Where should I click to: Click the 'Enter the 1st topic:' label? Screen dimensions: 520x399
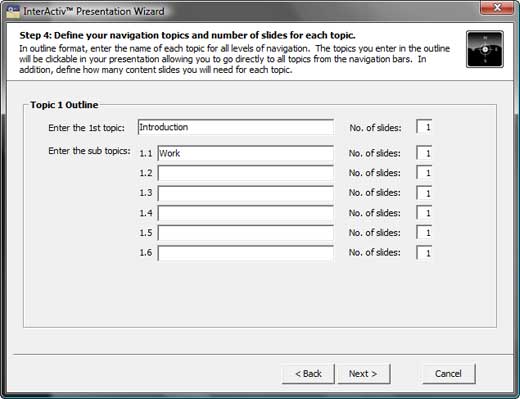86,128
